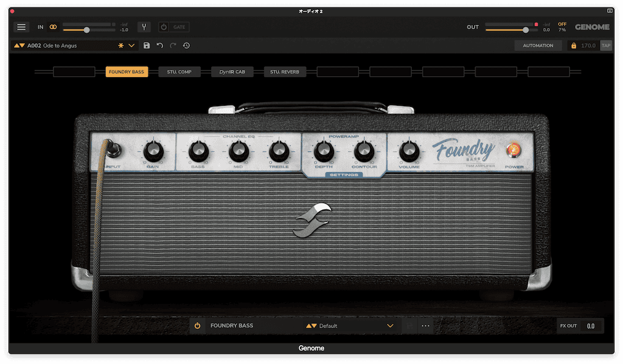Click the GATE label button
Image resolution: width=623 pixels, height=364 pixels.
pyautogui.click(x=179, y=27)
